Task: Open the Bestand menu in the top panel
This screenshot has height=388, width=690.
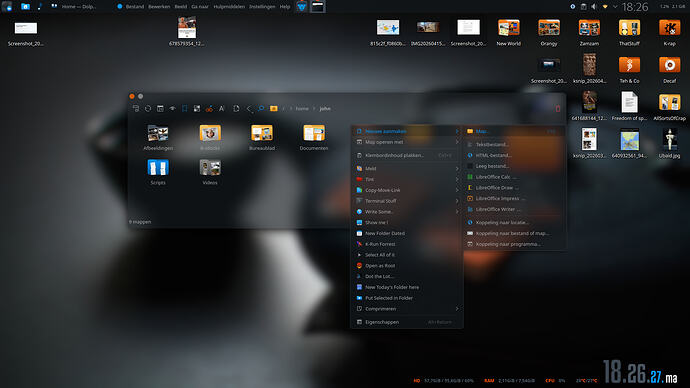Action: click(x=135, y=7)
